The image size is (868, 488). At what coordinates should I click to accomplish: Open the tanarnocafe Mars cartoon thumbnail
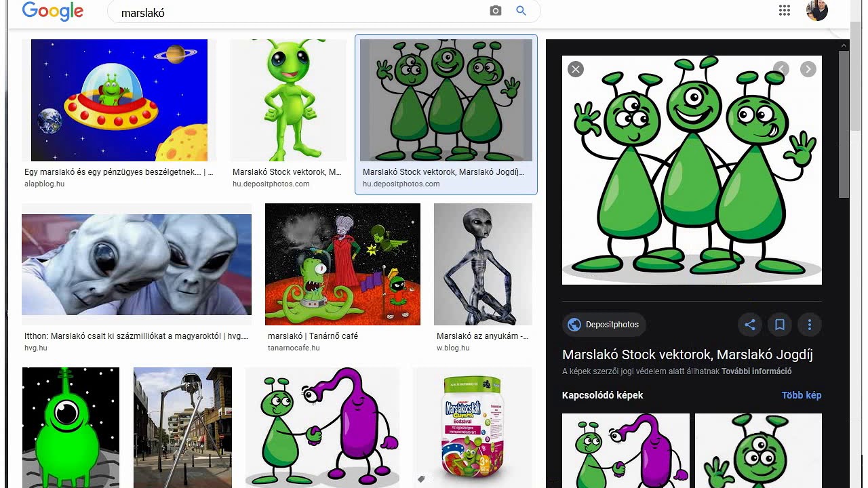click(x=342, y=264)
